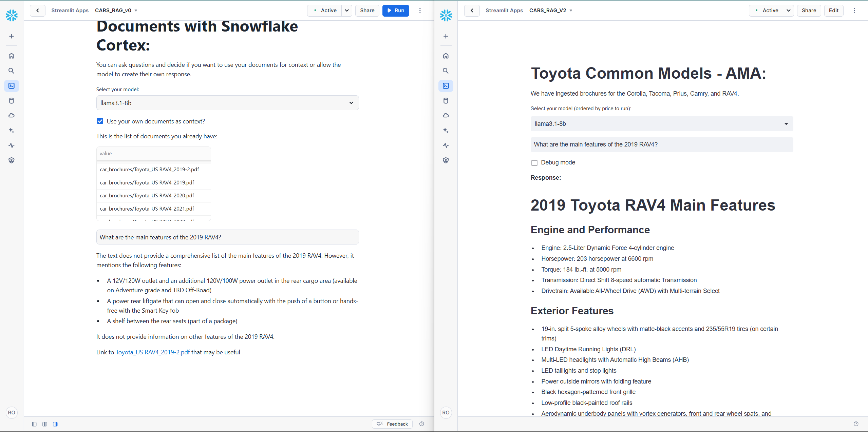Open Search icon in right window sidebar

(446, 71)
